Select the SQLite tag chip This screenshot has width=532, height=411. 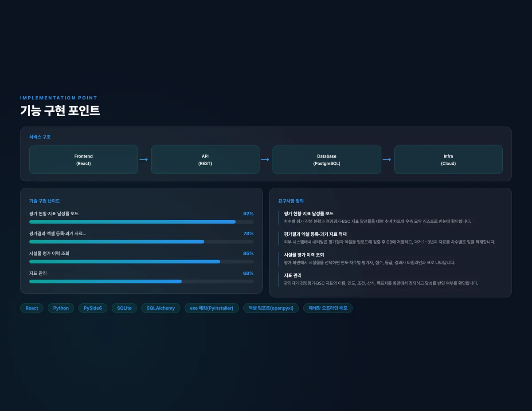click(124, 308)
